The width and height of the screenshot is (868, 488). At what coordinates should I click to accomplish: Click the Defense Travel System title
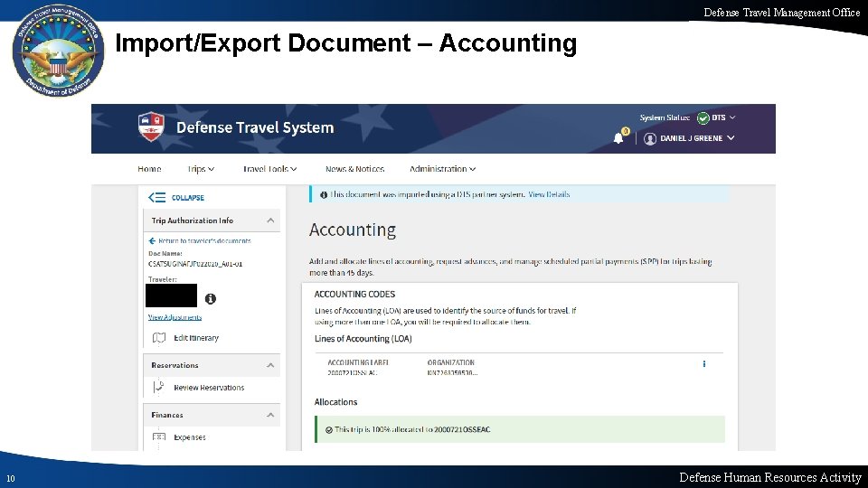coord(255,127)
